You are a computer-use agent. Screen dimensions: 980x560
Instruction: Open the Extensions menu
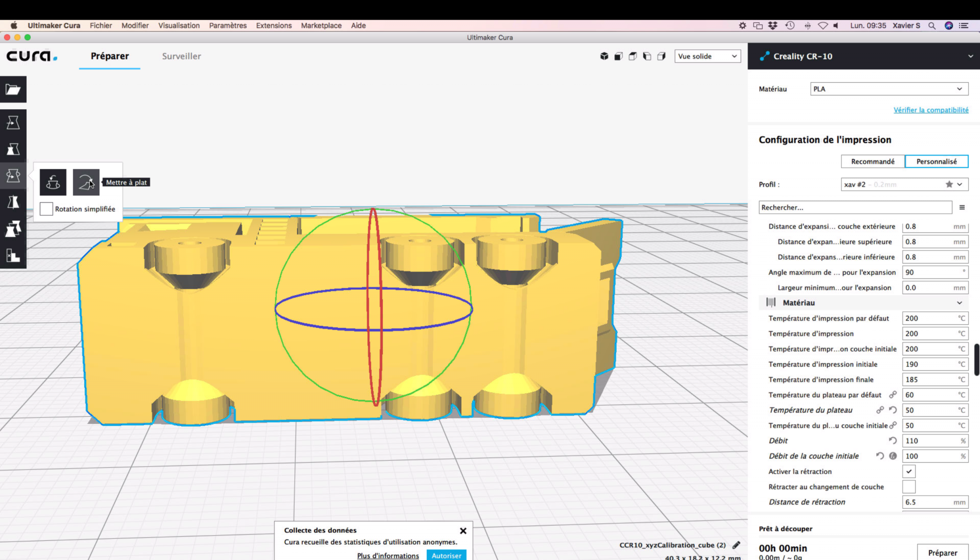[x=274, y=25]
